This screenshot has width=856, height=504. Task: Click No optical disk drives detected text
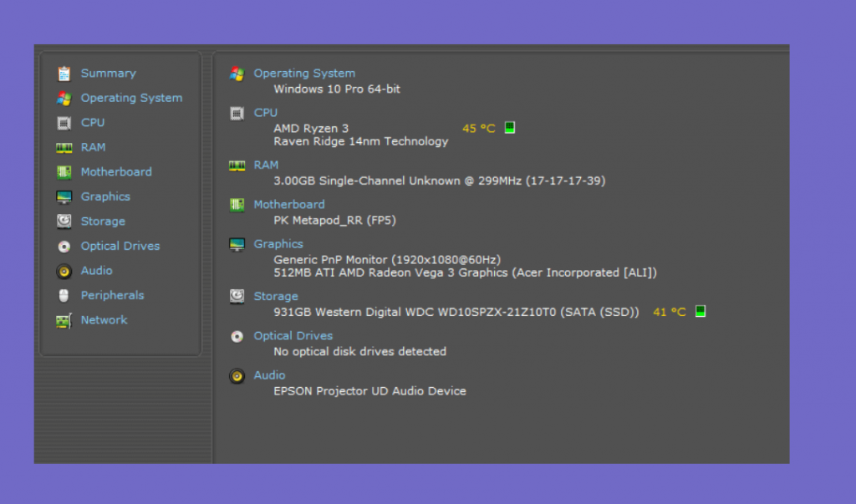click(359, 351)
